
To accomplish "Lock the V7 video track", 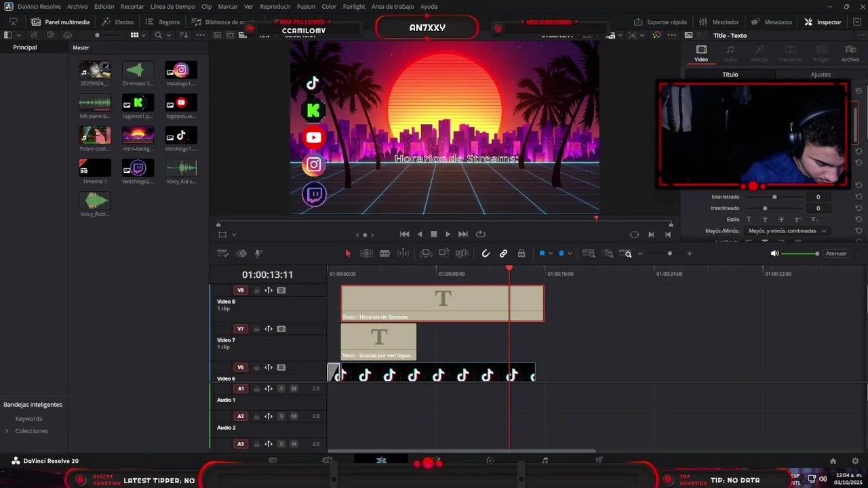I will [x=256, y=329].
